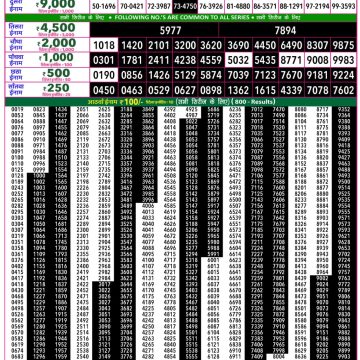This screenshot has height=360, width=360.
Task: Click the number 1362
Action: 238,90
